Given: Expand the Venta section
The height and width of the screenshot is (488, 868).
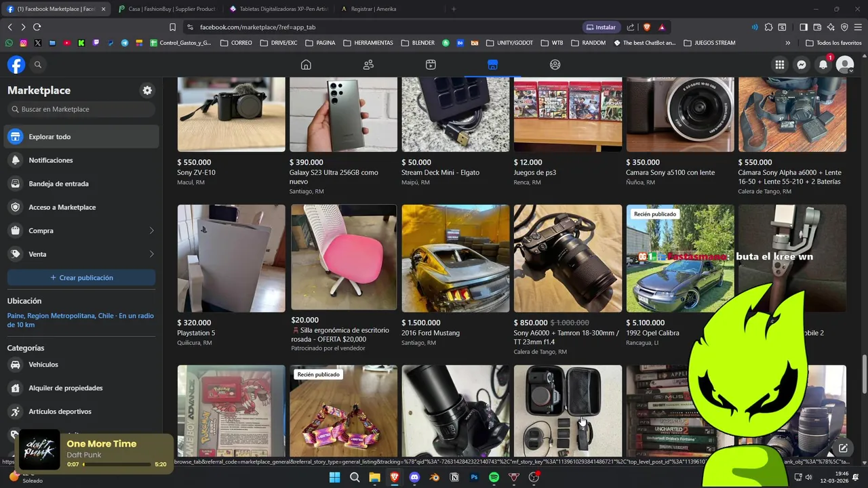Looking at the screenshot, I should (x=81, y=254).
